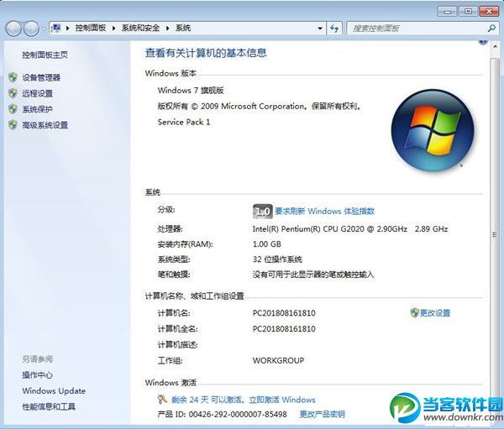Expand the recent pages dropdown beside Forward
504x429 pixels.
(x=44, y=29)
